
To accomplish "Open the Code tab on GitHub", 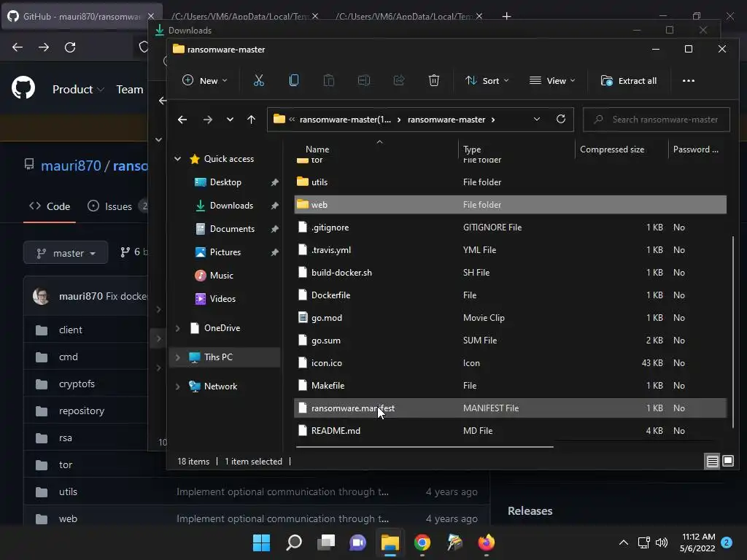I will pyautogui.click(x=50, y=206).
